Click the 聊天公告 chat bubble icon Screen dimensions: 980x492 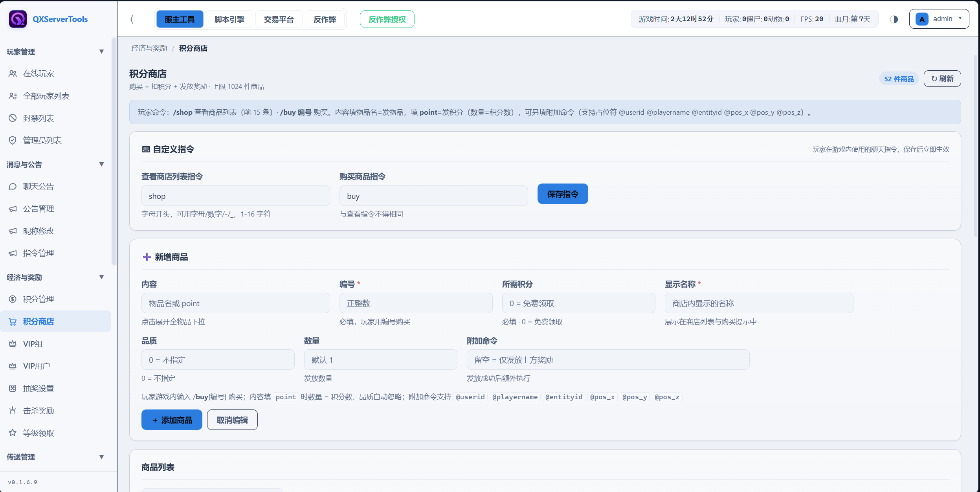pyautogui.click(x=13, y=186)
